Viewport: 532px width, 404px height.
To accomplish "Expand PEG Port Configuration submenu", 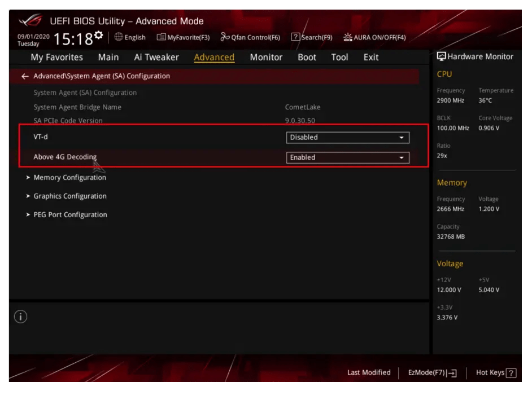I will pos(70,214).
